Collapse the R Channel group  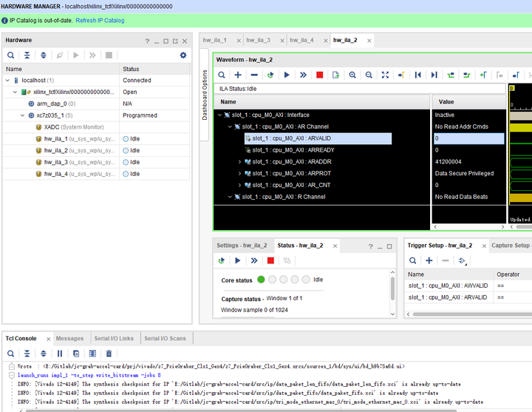click(x=230, y=197)
